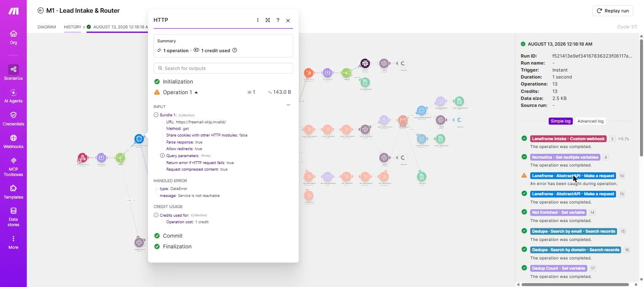Collapse the Credits used for collection
The height and width of the screenshot is (287, 644).
(156, 215)
